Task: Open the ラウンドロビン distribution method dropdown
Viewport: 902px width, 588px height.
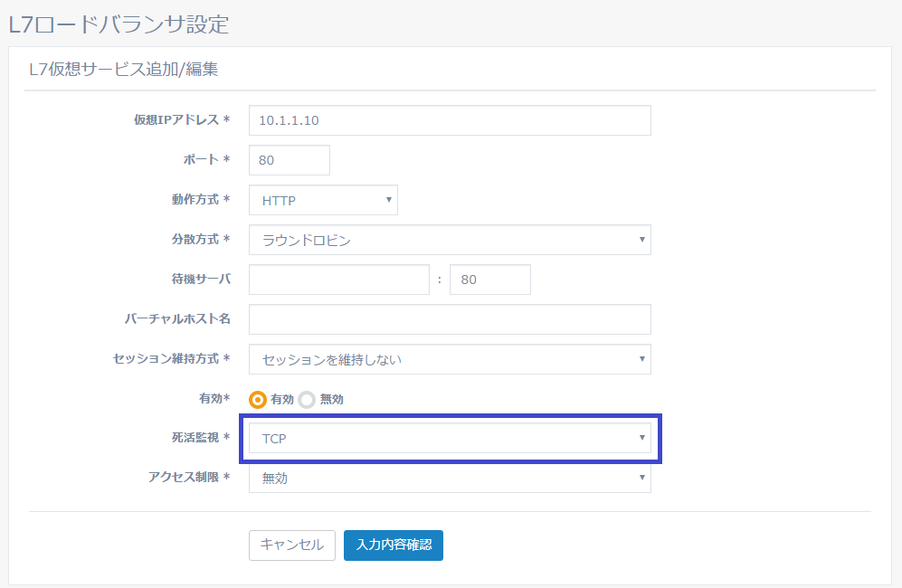Action: (450, 240)
